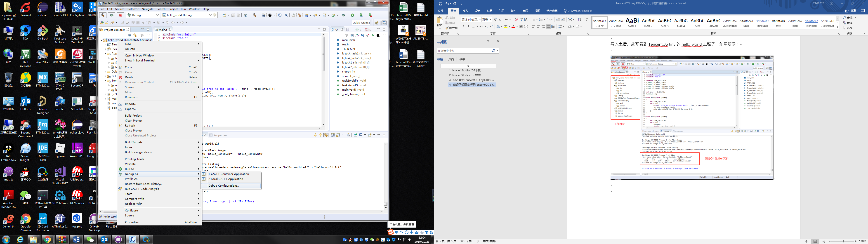The height and width of the screenshot is (244, 868).
Task: Click the launch configuration gear icon
Action: click(215, 15)
